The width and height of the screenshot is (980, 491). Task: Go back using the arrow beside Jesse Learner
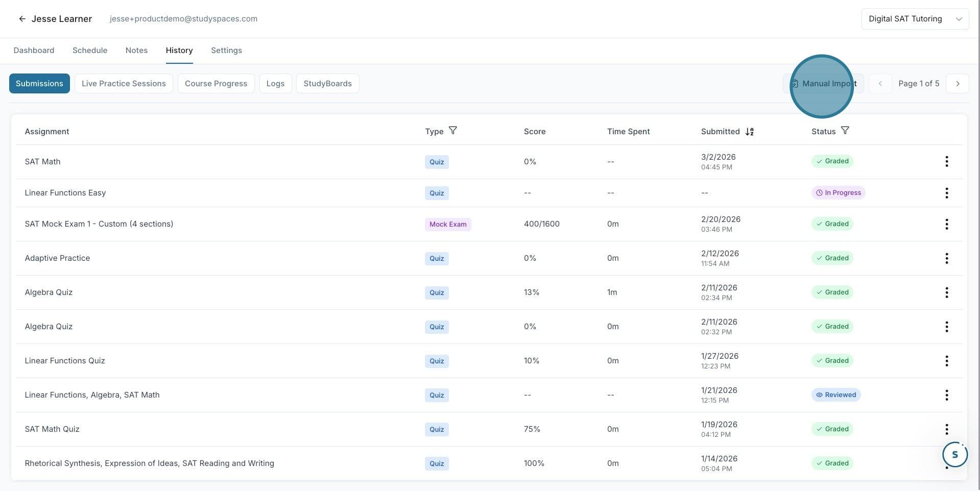22,19
